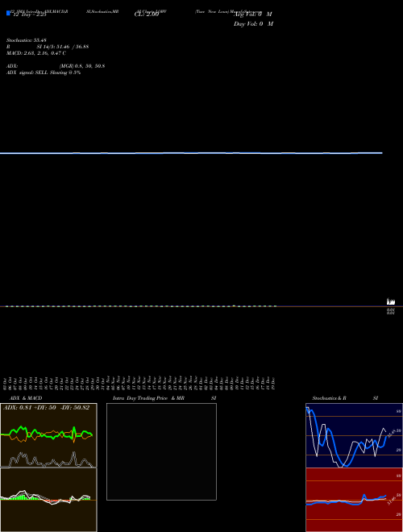The width and height of the screenshot is (403, 532).
Task: Click the "ADX & MACD" panel title
Action: 26,398
